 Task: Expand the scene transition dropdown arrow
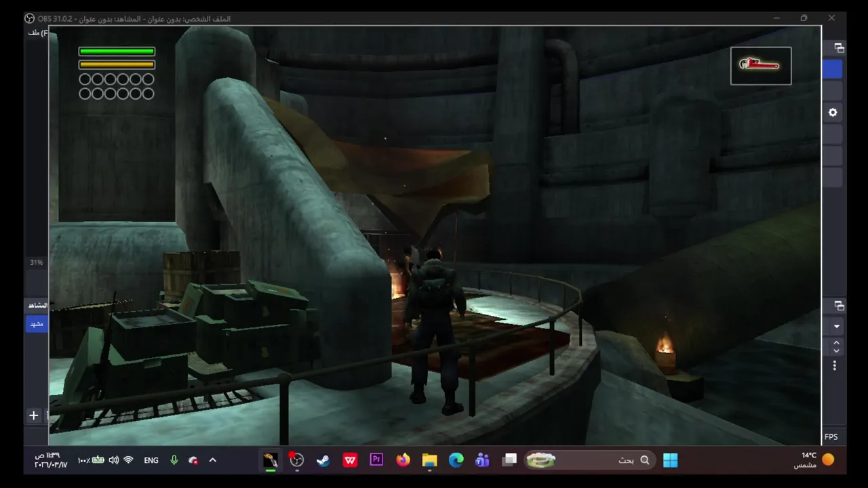point(836,326)
